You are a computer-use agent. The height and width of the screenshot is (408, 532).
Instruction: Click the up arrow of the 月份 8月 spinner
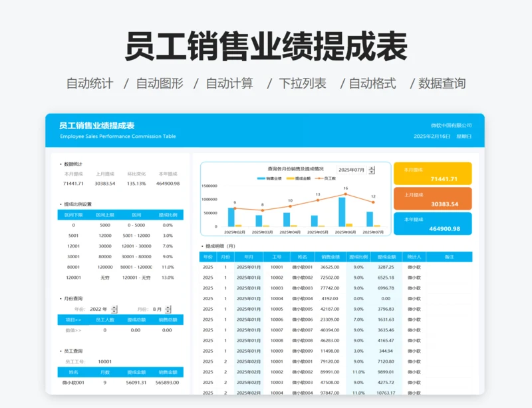pyautogui.click(x=168, y=307)
